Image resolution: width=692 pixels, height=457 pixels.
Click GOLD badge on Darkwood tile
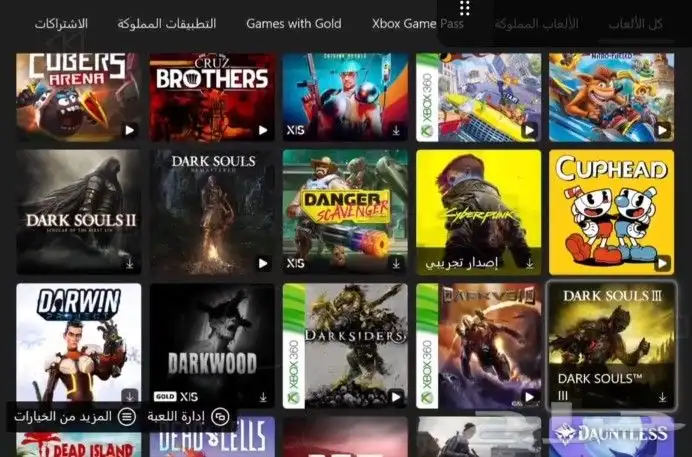pyautogui.click(x=165, y=397)
